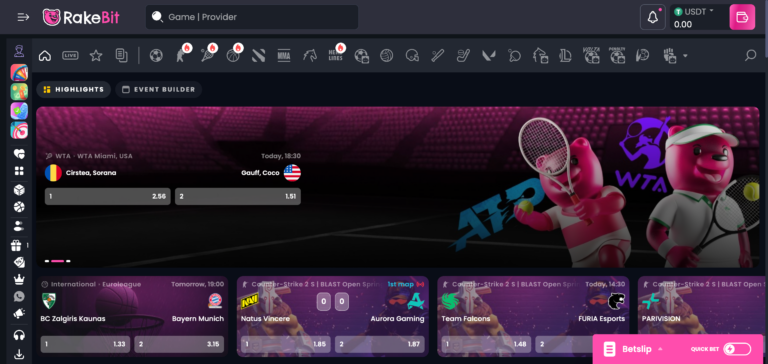
Task: Open profile avatar in sidebar
Action: [x=19, y=51]
